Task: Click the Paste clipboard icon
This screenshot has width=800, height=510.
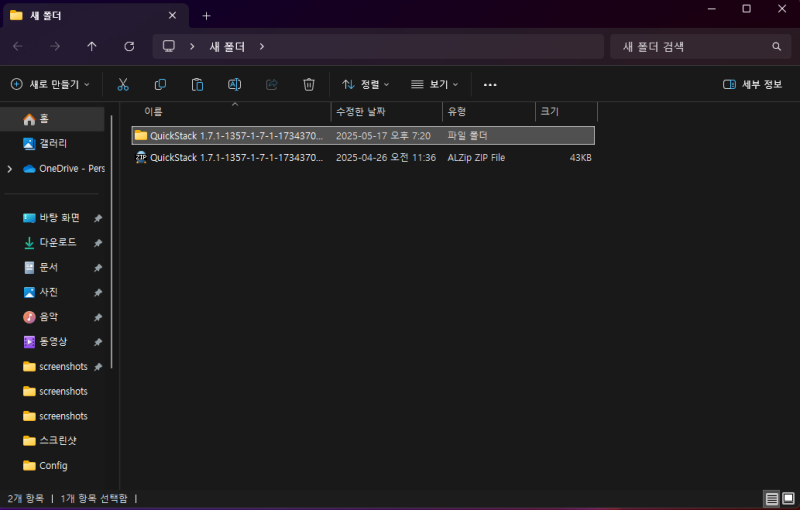Action: tap(197, 84)
